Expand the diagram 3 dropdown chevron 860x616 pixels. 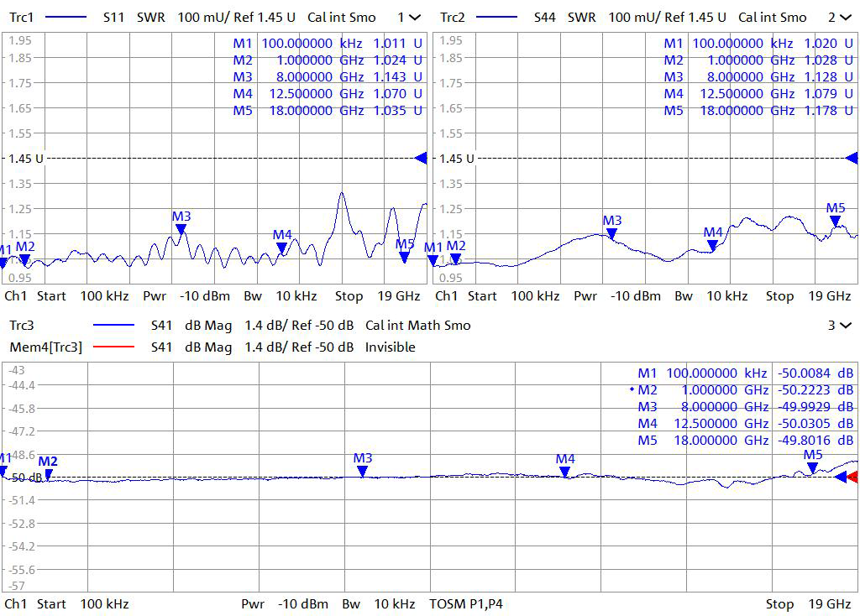point(846,326)
